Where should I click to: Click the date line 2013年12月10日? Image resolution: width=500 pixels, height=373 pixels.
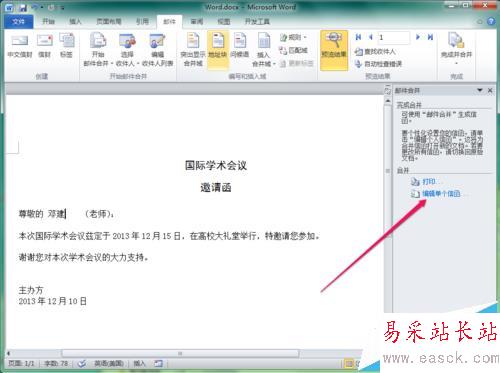[53, 301]
